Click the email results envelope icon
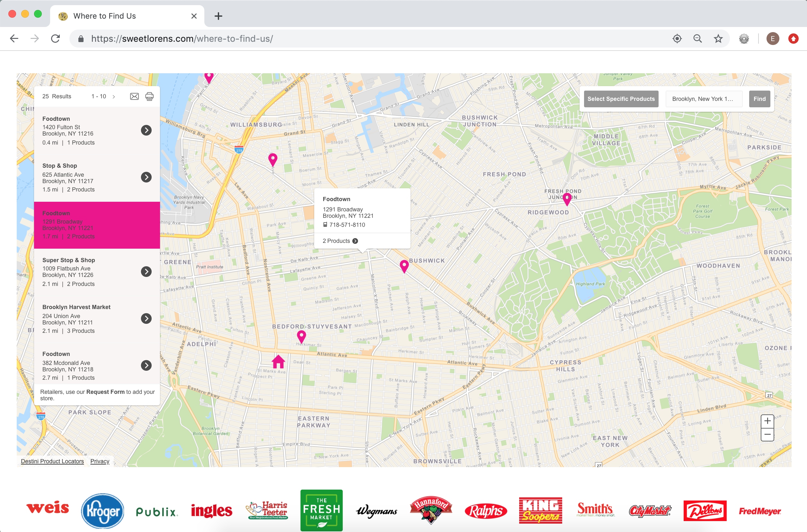 click(x=134, y=96)
